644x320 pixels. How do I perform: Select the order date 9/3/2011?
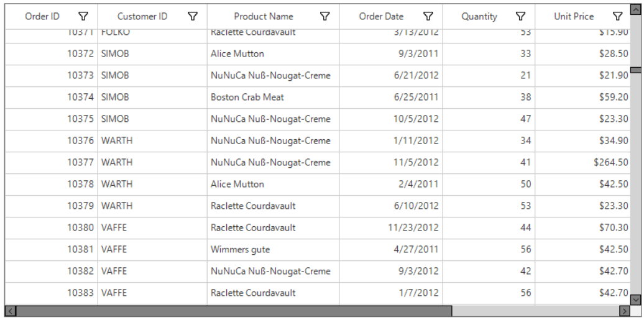[x=391, y=54]
